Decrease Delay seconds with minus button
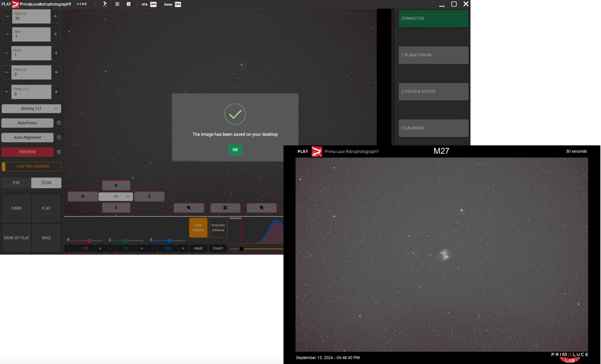The height and width of the screenshot is (364, 601). 7,72
